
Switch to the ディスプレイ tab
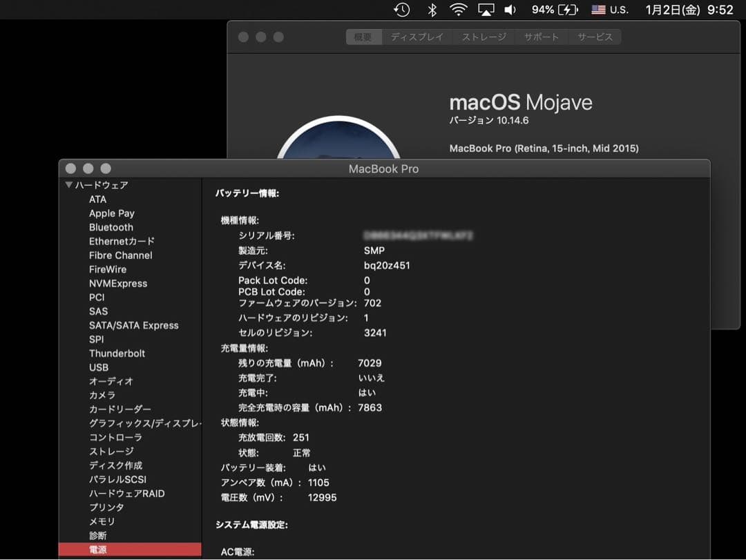point(418,37)
